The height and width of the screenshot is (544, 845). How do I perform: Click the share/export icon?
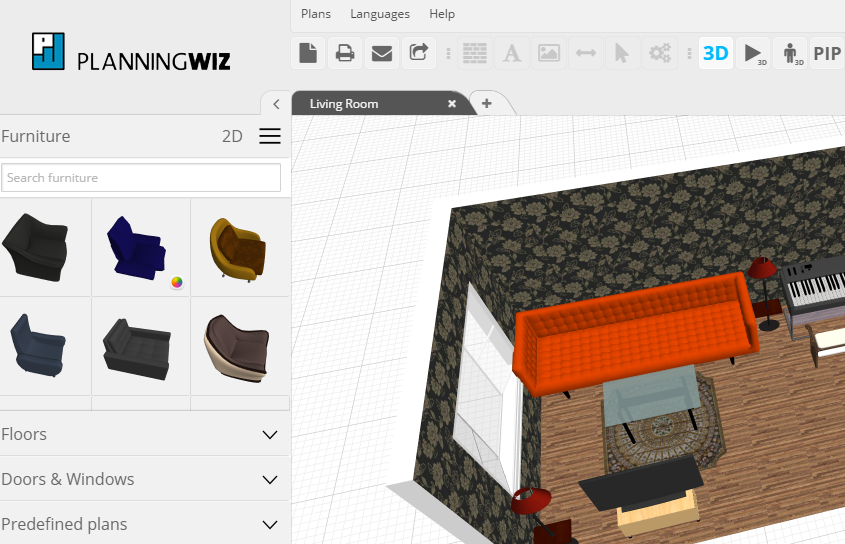[419, 53]
